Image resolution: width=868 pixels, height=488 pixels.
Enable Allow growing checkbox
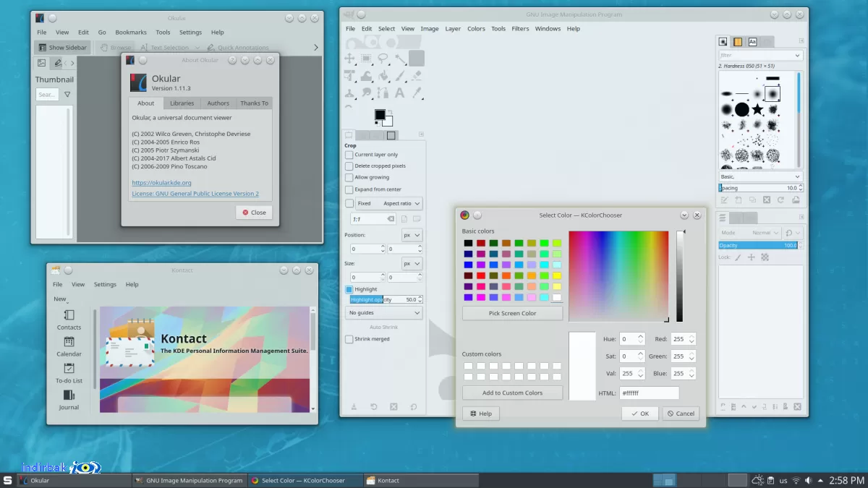(349, 178)
